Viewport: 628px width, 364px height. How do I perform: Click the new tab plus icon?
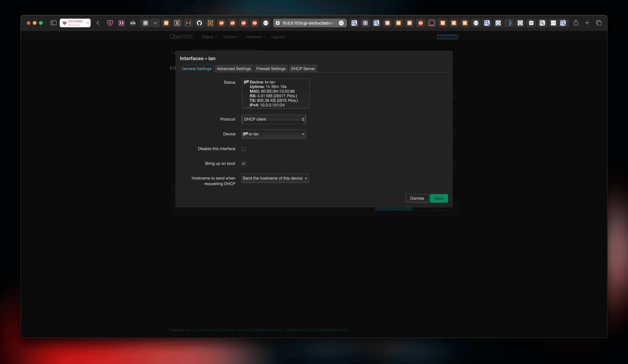587,23
